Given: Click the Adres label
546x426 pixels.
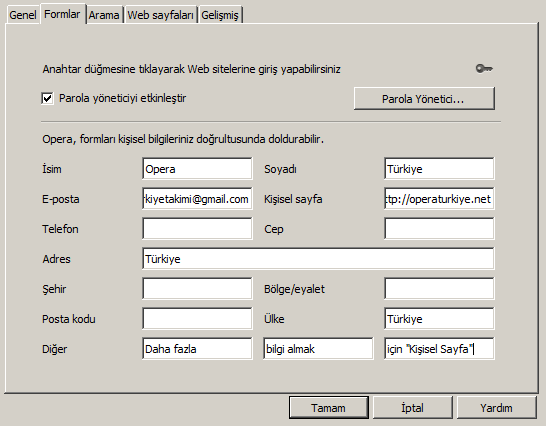Looking at the screenshot, I should pos(56,259).
